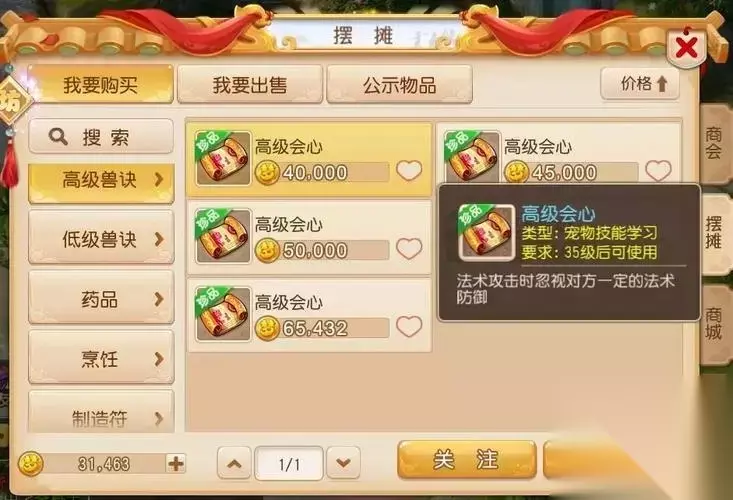
Task: Switch to the 我要出售 tab
Action: tap(250, 85)
